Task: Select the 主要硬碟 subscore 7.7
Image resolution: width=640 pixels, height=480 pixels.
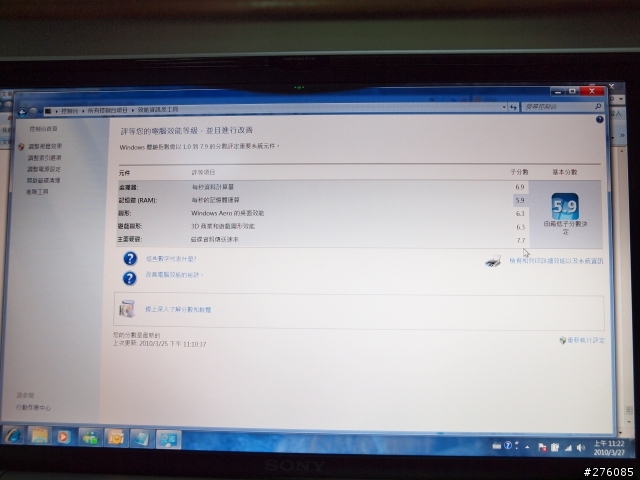Action: pos(520,240)
